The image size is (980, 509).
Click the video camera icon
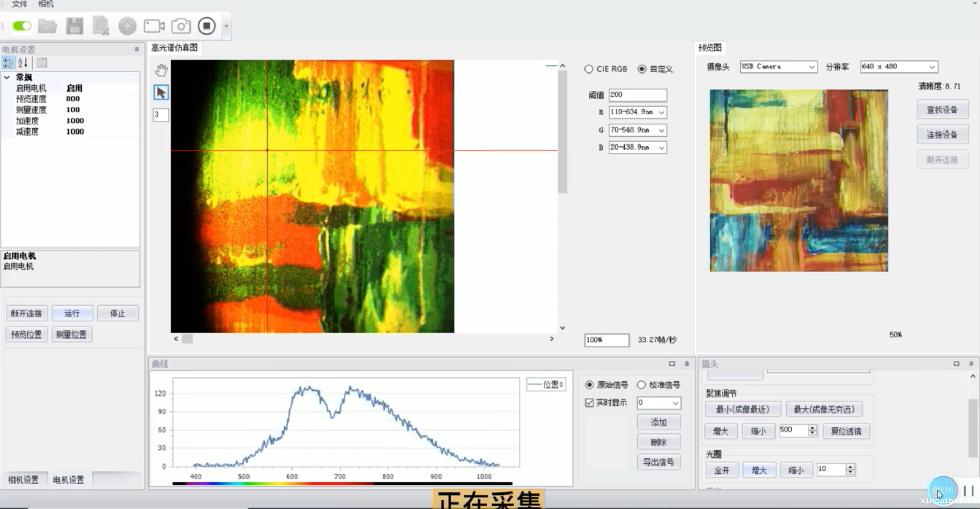click(154, 26)
